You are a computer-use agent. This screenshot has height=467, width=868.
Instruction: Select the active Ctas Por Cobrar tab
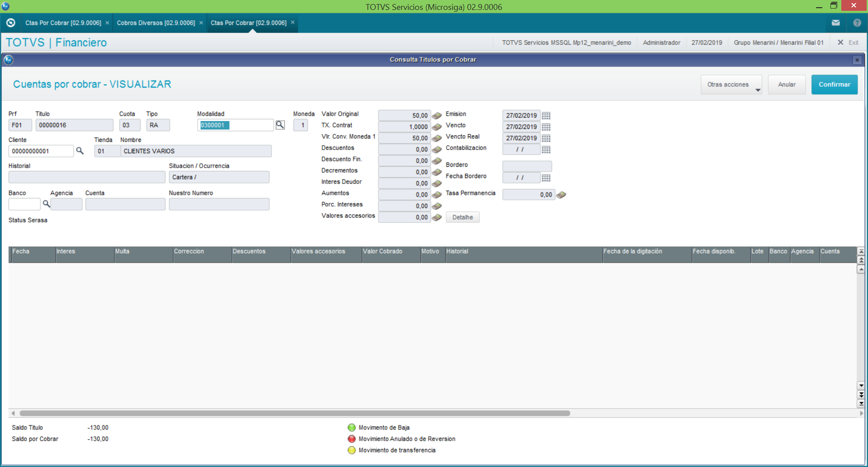click(249, 23)
